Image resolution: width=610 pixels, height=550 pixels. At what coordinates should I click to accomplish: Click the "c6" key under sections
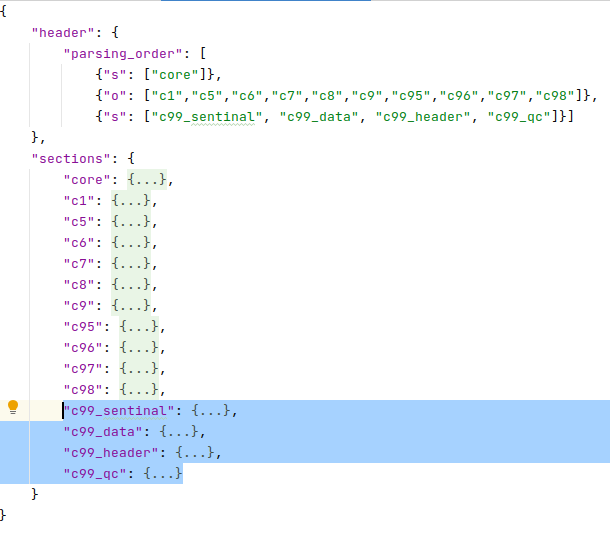click(x=79, y=243)
